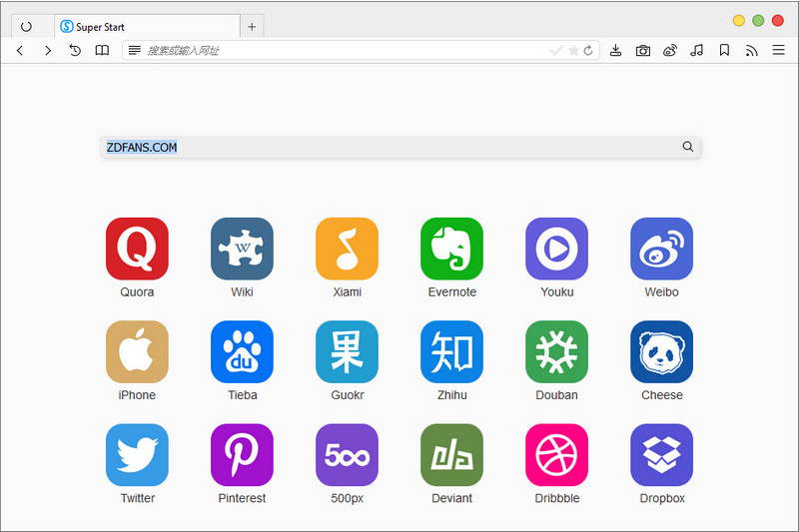
Task: Open the Pinterest shortcut tile
Action: (242, 454)
